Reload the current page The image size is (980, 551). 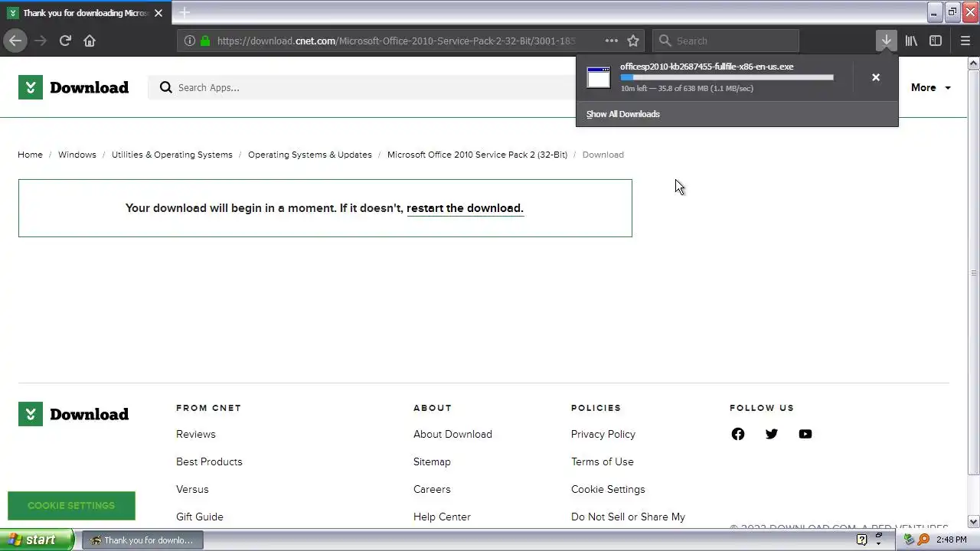point(65,41)
